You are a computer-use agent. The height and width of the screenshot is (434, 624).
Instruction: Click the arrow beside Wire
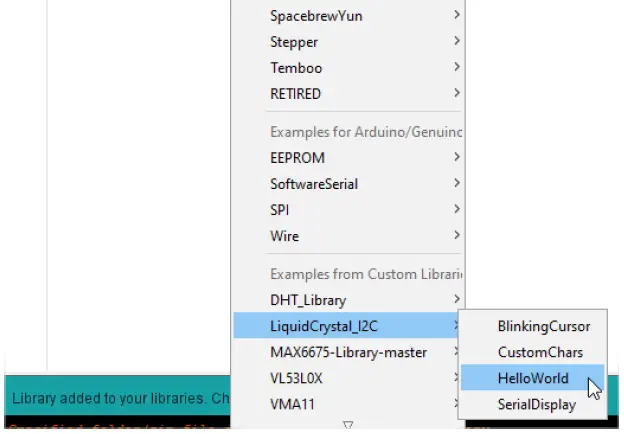457,235
